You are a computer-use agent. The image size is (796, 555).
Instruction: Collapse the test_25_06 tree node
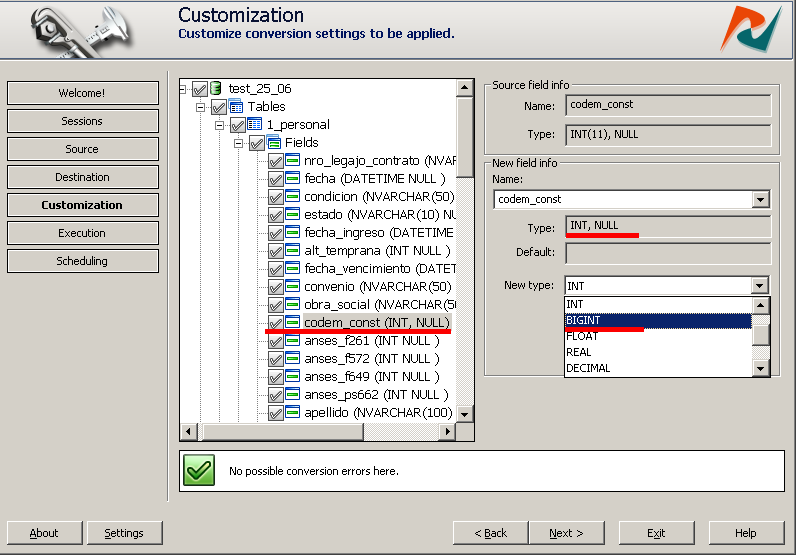[184, 89]
